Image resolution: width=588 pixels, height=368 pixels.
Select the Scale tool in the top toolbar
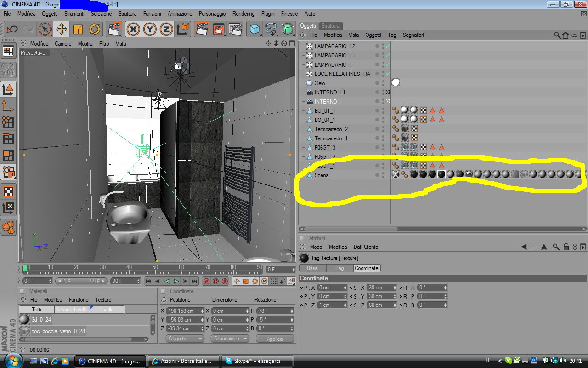(x=78, y=29)
